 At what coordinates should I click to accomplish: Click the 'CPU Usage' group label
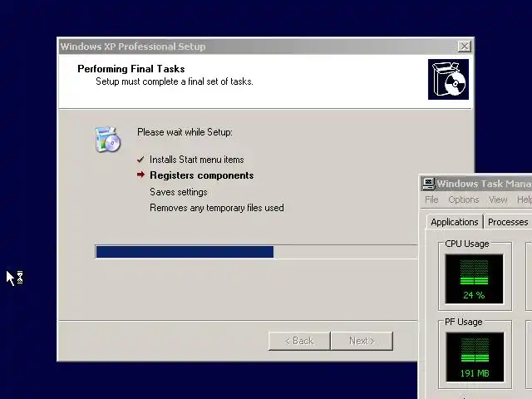point(467,244)
